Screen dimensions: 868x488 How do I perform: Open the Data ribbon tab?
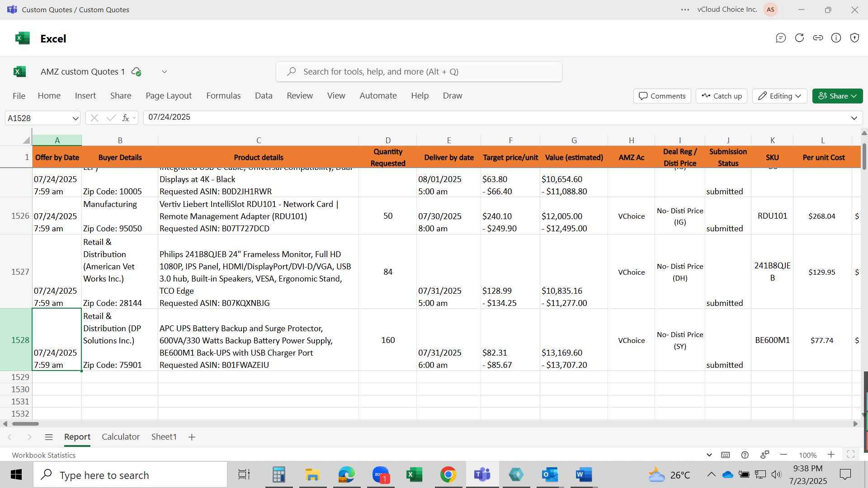click(264, 96)
